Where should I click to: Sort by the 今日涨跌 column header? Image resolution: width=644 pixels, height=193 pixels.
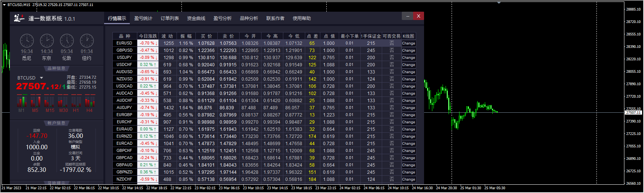click(x=148, y=36)
